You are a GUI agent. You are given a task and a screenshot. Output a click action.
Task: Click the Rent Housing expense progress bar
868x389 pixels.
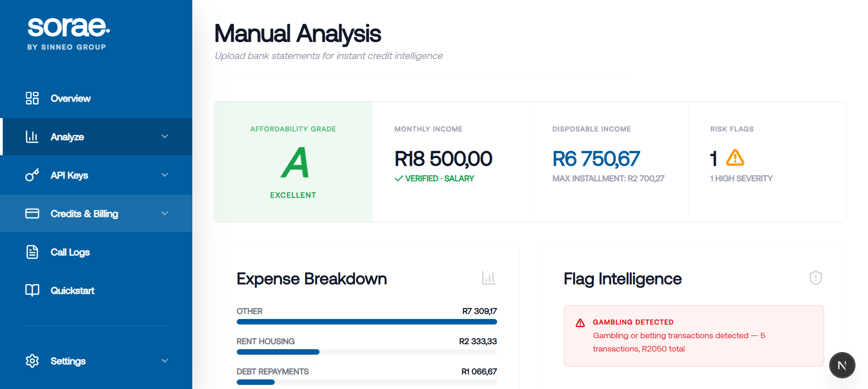tap(366, 352)
